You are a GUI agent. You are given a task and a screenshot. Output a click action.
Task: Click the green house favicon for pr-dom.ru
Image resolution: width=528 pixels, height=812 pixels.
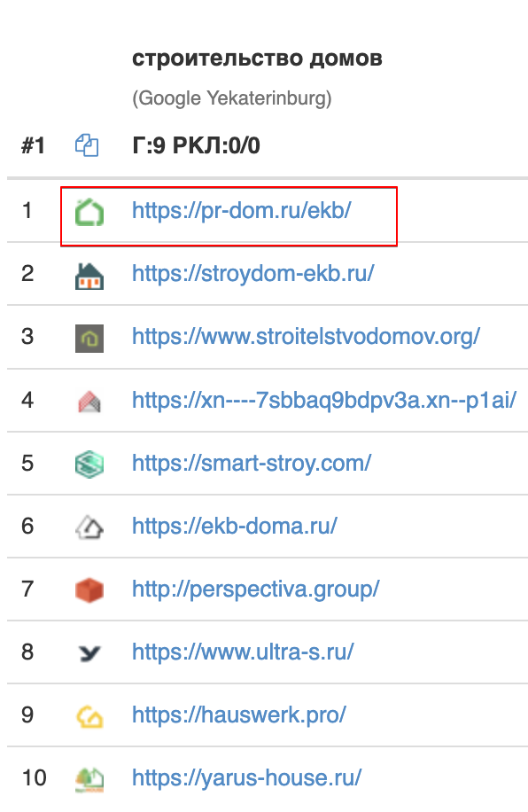[x=89, y=212]
